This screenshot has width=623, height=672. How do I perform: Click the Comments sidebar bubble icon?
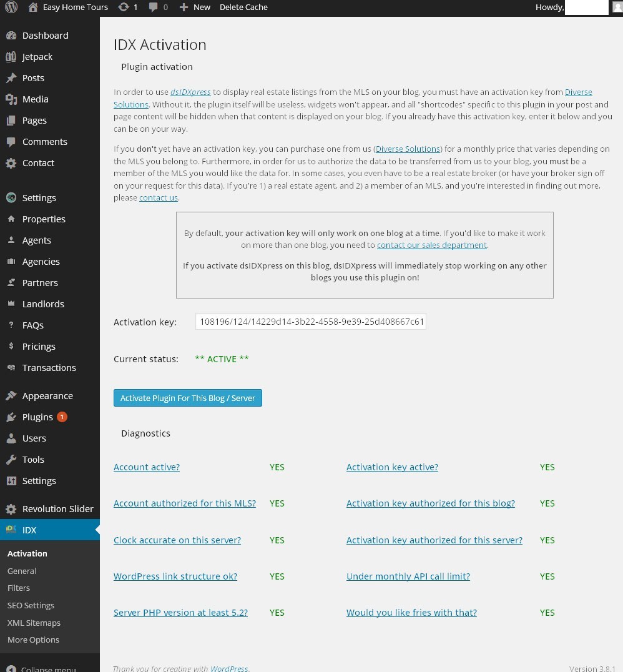pyautogui.click(x=11, y=142)
